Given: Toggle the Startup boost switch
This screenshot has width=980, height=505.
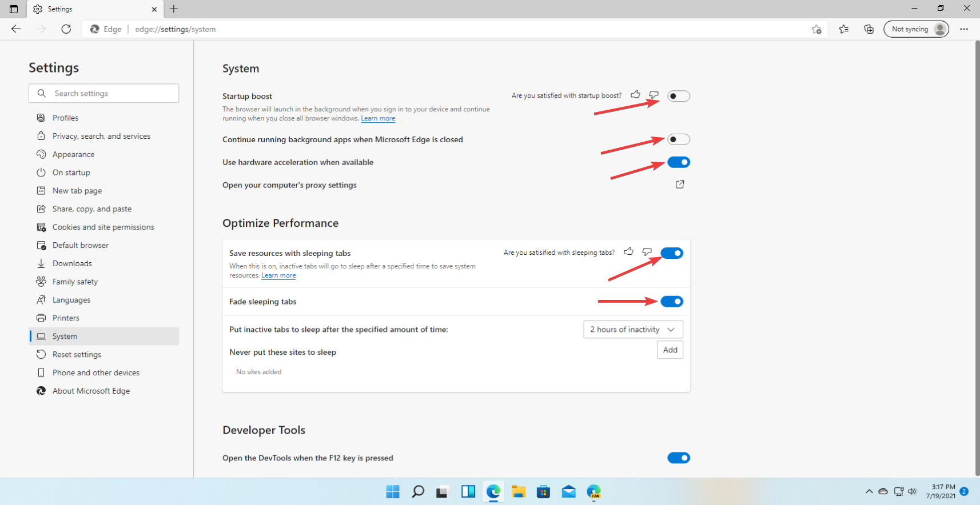Looking at the screenshot, I should (x=679, y=96).
